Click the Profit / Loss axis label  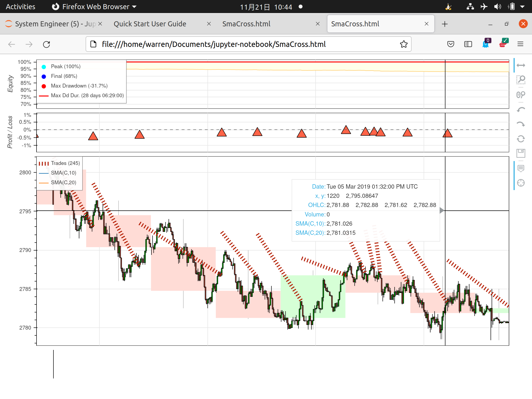pyautogui.click(x=10, y=132)
